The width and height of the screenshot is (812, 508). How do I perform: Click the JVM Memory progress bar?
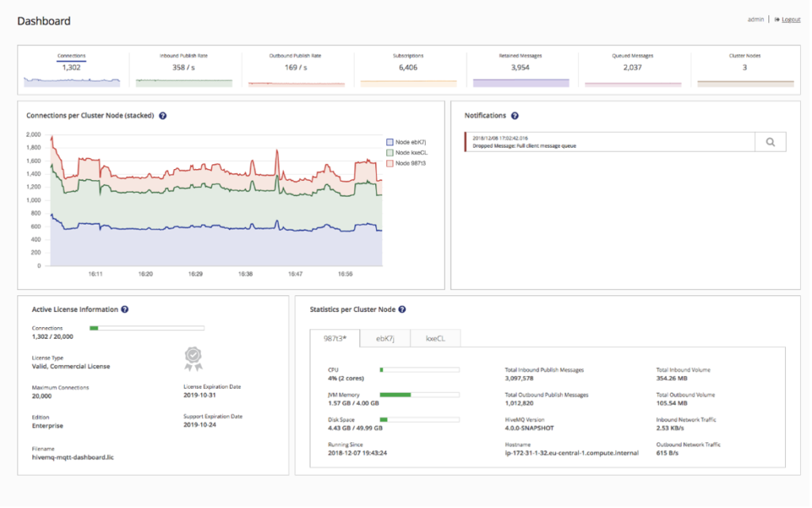click(x=419, y=395)
